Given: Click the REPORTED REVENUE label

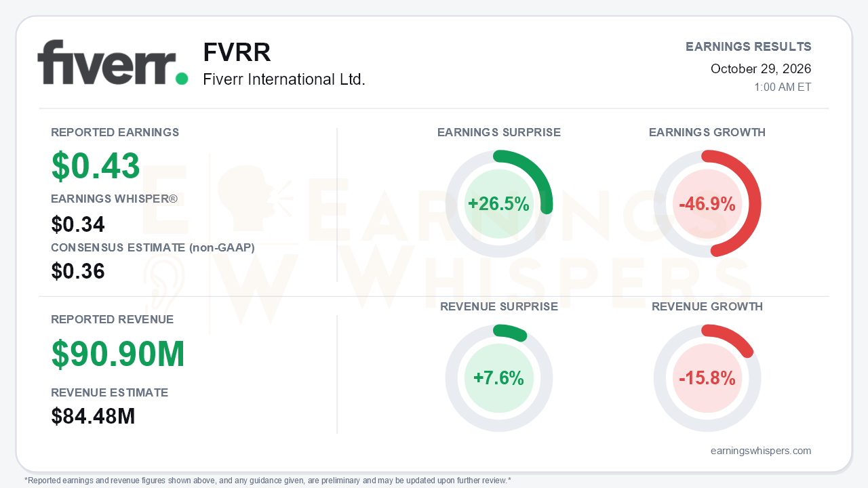Looking at the screenshot, I should click(113, 319).
